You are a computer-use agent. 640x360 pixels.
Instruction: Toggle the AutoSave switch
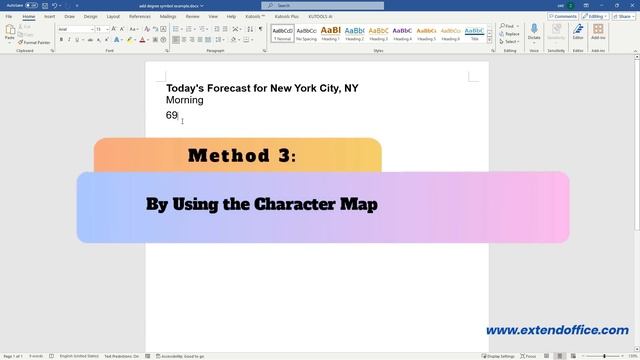click(31, 5)
